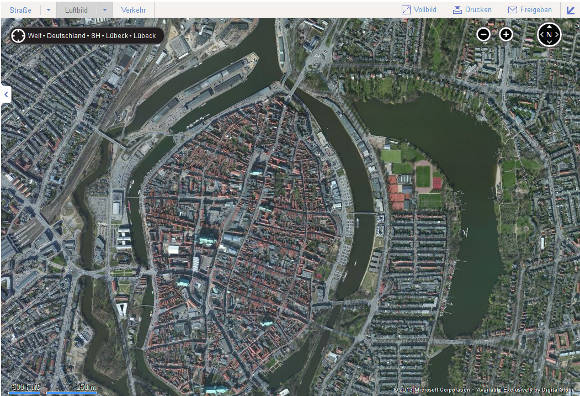This screenshot has width=580, height=396.
Task: Expand the left side panel chevron
Action: tap(6, 95)
